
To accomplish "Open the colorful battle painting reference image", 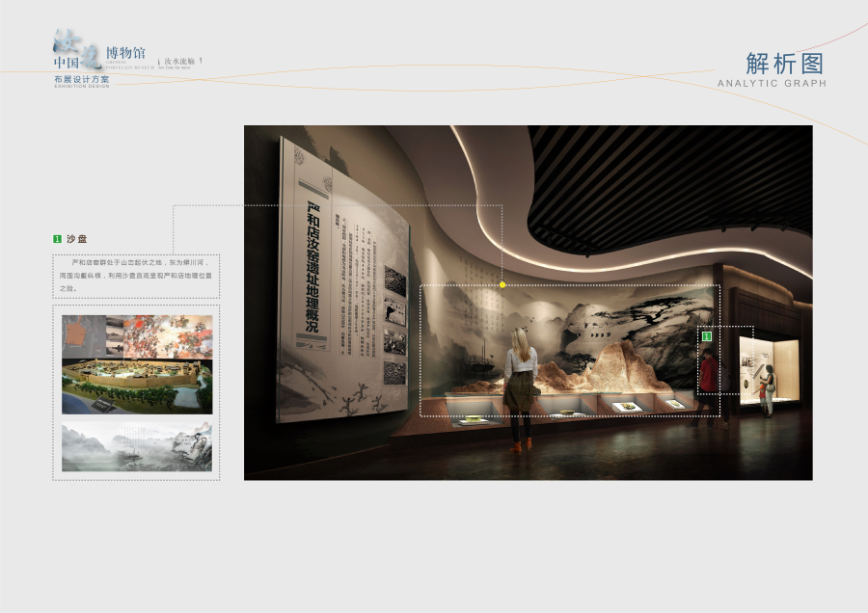I will point(167,336).
